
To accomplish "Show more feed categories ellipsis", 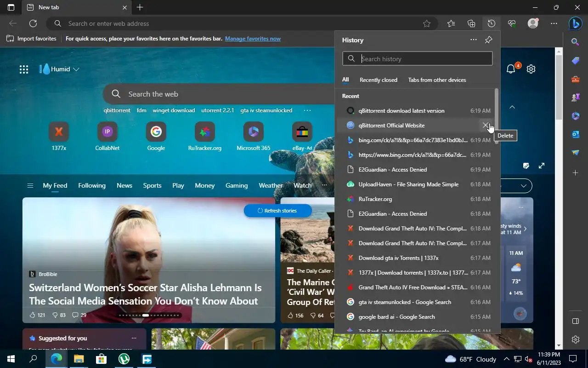I will 324,185.
